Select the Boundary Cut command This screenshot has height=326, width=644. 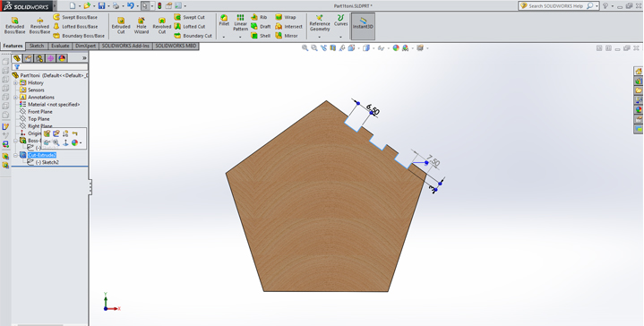pos(193,36)
